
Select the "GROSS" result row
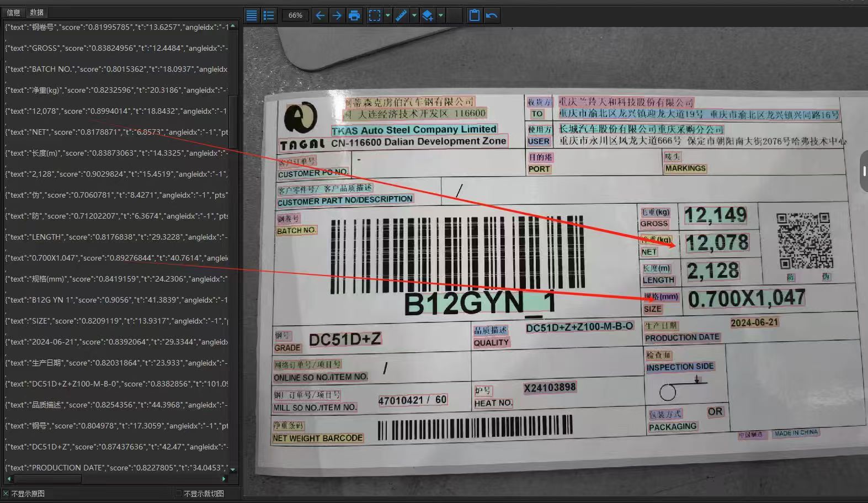116,48
